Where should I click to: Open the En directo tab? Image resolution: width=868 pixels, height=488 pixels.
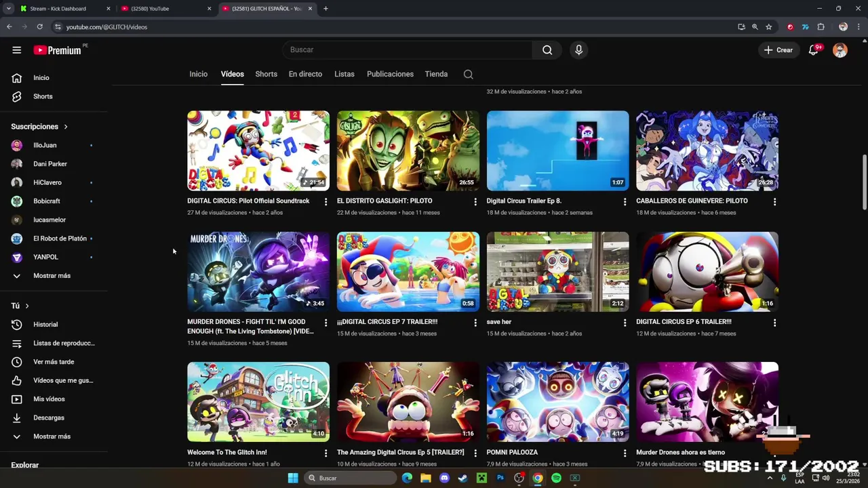click(x=305, y=74)
